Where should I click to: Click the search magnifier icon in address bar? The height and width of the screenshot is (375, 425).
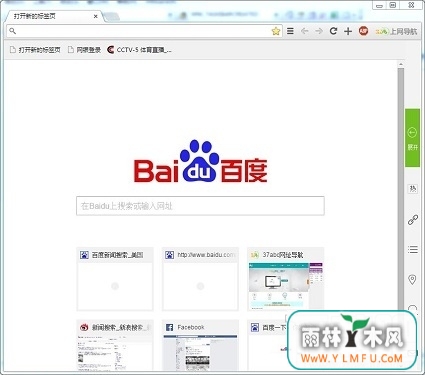pyautogui.click(x=12, y=31)
